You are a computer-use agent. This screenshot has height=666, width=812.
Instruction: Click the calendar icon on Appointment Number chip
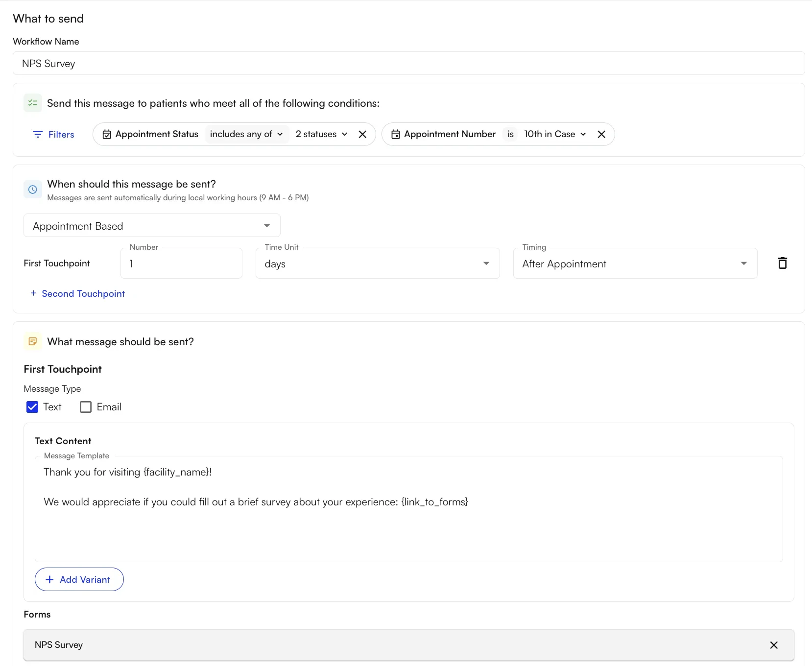396,134
